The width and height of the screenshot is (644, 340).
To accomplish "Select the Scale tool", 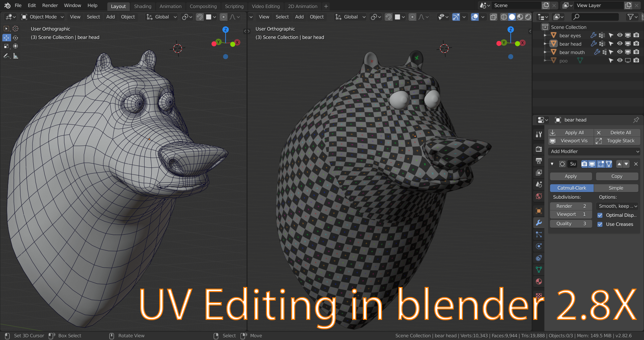I will click(x=6, y=46).
